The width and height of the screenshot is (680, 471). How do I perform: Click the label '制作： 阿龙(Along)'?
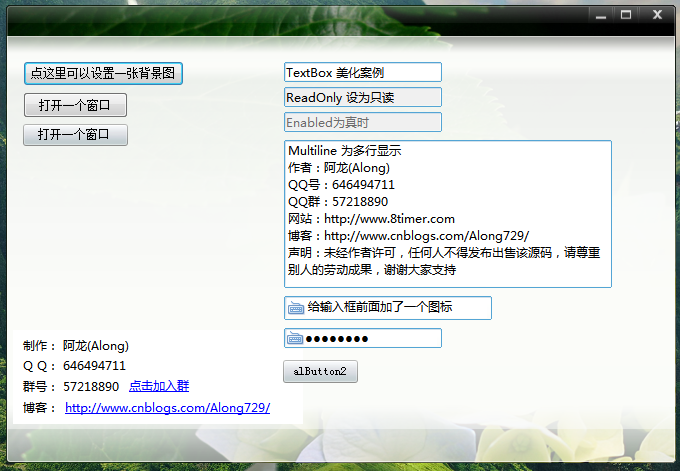tap(76, 346)
